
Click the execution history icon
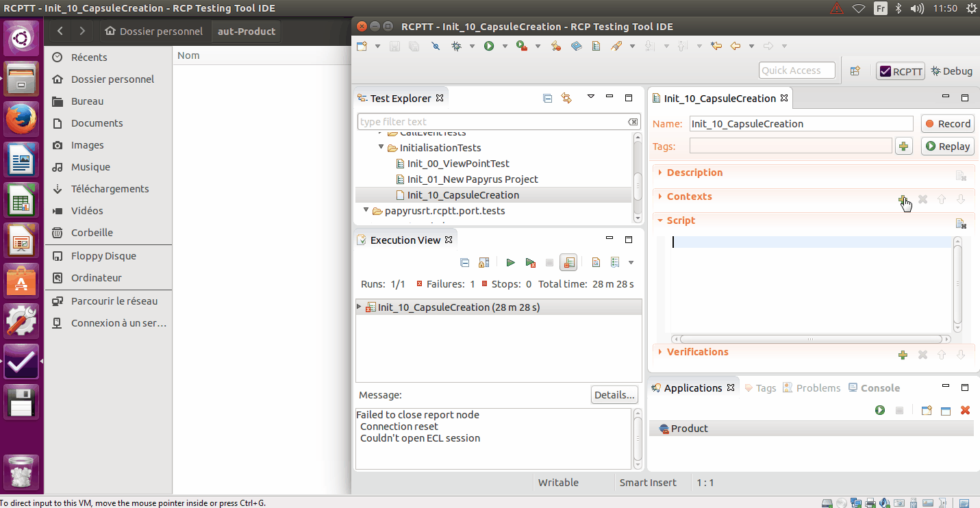pyautogui.click(x=615, y=262)
